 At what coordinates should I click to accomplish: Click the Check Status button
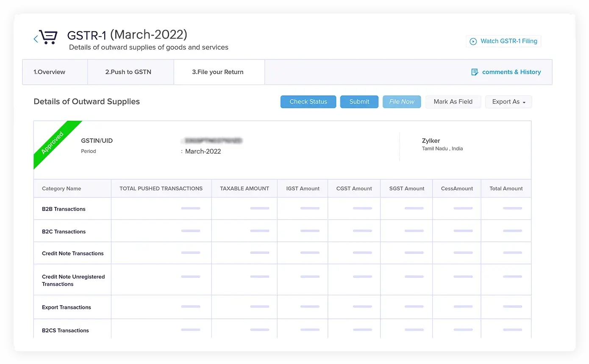308,102
